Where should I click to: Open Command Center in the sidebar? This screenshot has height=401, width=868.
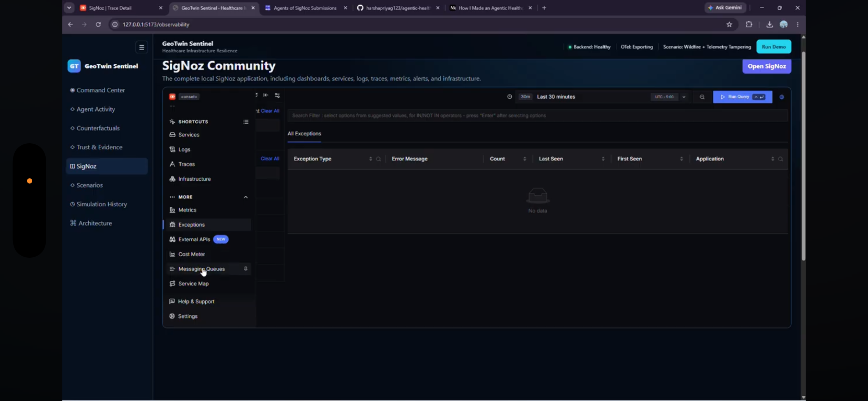point(107,90)
